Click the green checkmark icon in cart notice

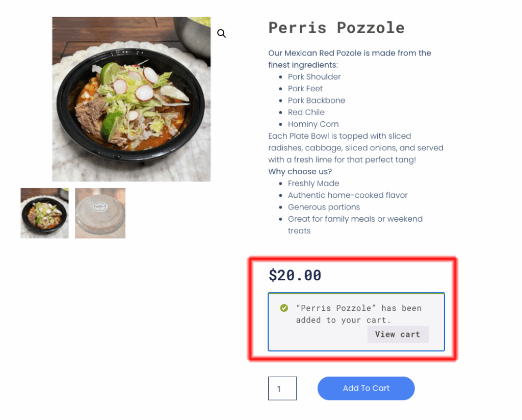[x=284, y=308]
